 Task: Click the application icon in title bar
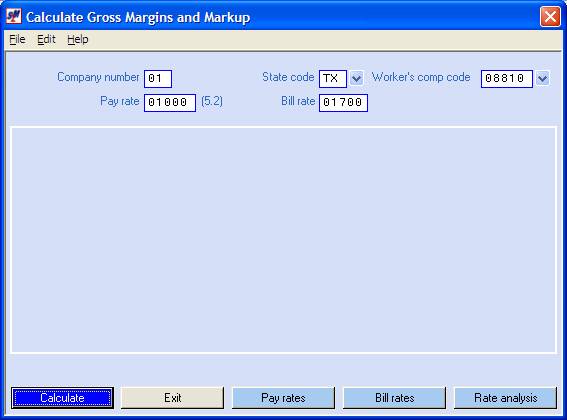(x=14, y=16)
